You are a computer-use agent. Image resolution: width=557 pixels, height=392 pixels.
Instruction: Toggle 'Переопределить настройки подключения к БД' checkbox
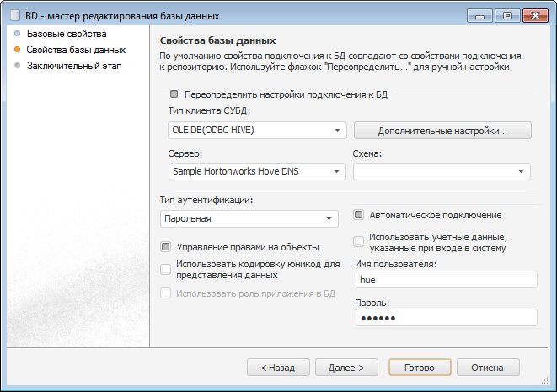[x=174, y=94]
